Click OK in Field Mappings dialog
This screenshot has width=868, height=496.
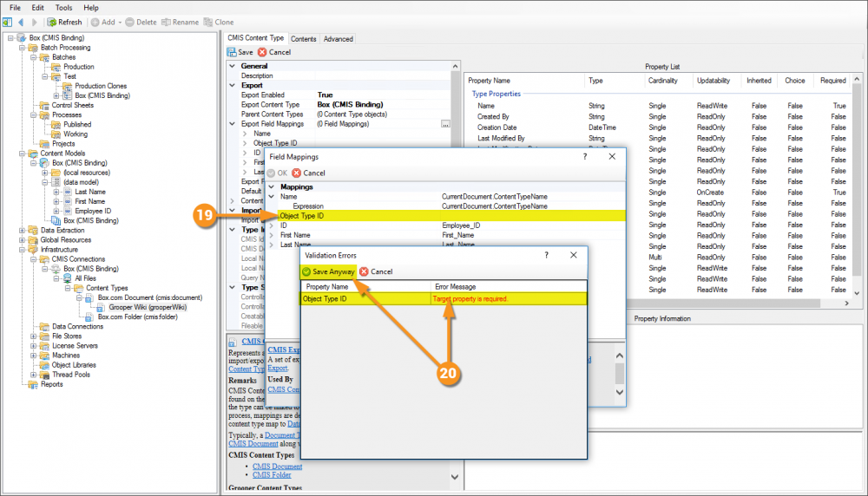278,173
